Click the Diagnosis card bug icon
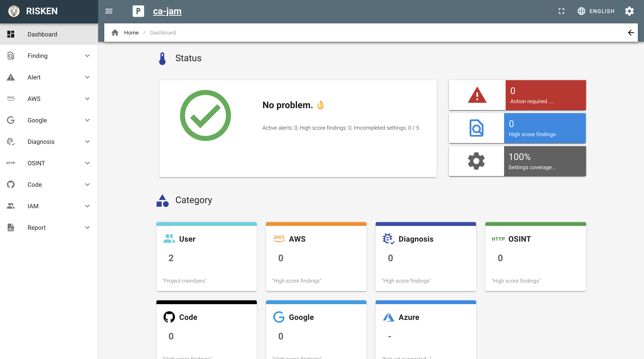The image size is (644, 359). pos(389,239)
